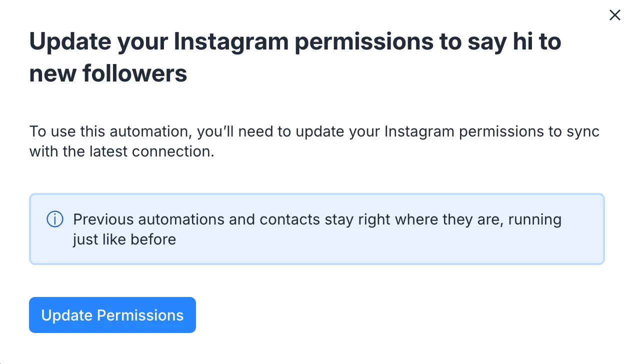Click the dialog heading about Instagram permissions

pos(295,42)
